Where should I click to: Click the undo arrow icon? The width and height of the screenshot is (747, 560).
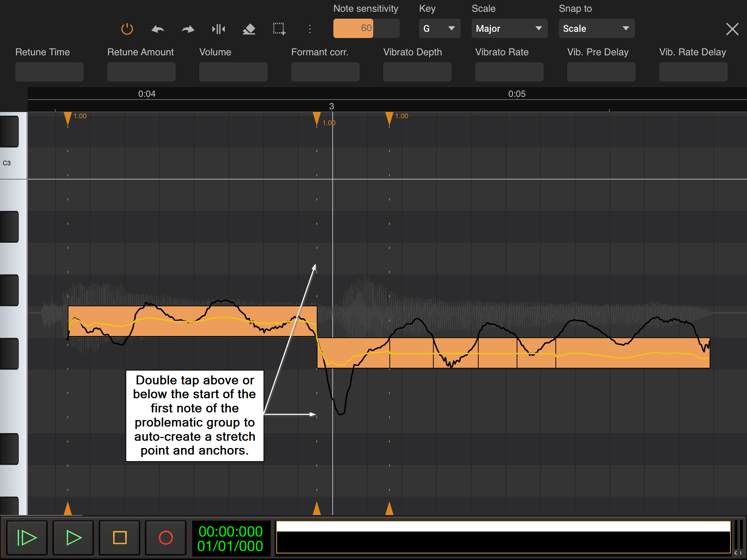[158, 29]
